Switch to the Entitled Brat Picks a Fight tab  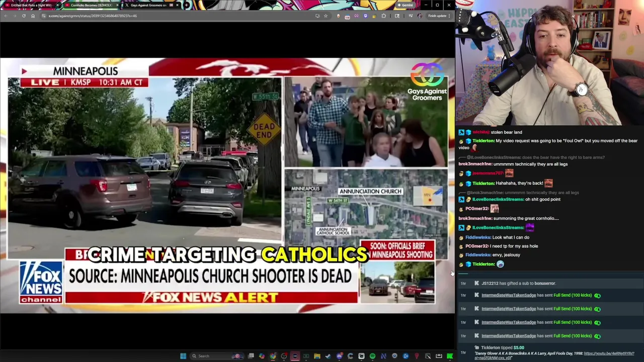point(31,5)
